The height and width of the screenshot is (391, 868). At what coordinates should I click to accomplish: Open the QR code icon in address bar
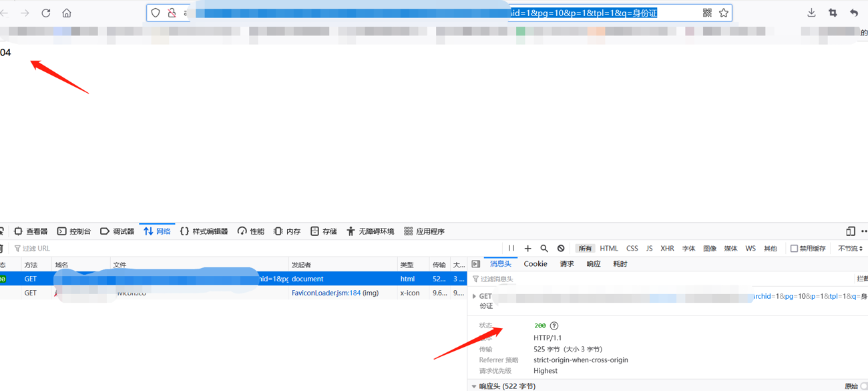707,13
